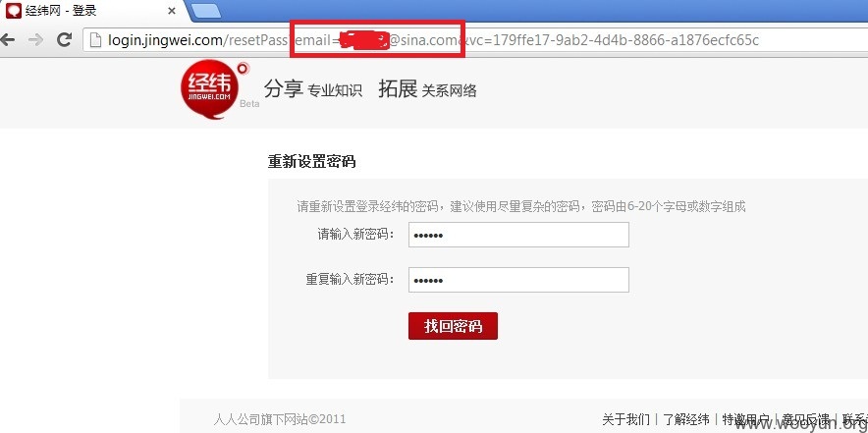This screenshot has height=433, width=868.
Task: Click the favicon on the 经纬网 tab
Action: 14,11
